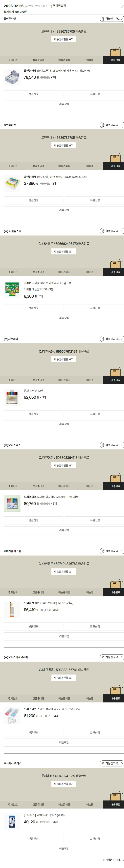Write 리뷰작성 for 양면 색종이 500매

[64, 210]
